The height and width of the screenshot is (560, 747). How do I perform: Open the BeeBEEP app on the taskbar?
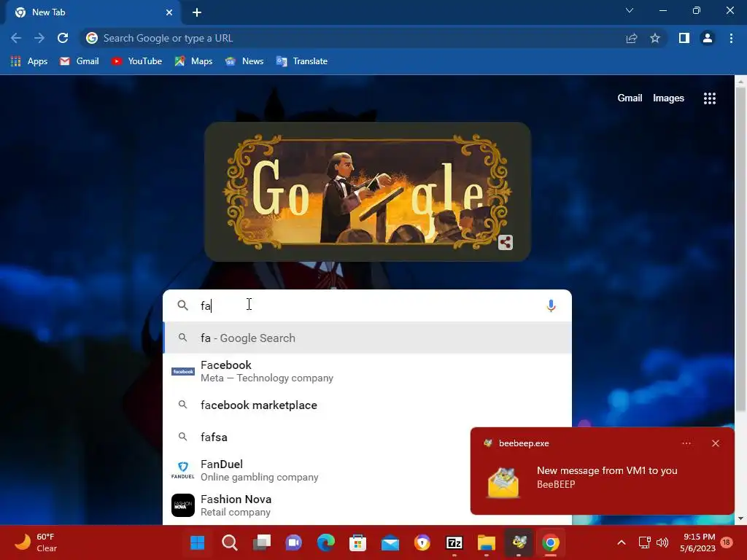point(519,542)
